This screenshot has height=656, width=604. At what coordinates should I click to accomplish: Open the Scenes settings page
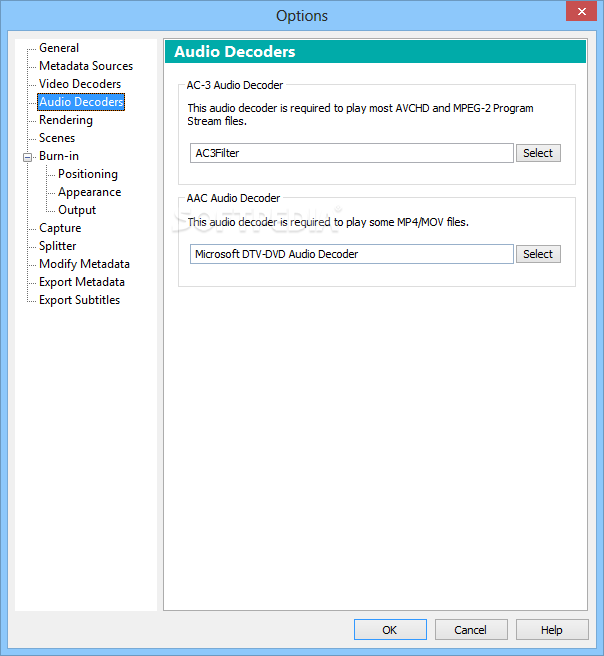[x=57, y=138]
